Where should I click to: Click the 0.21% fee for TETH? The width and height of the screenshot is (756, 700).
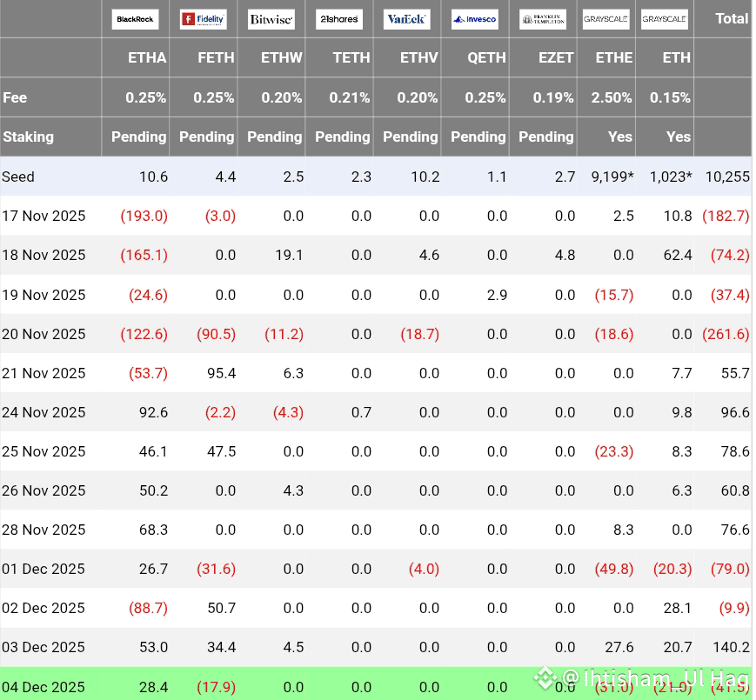point(350,97)
